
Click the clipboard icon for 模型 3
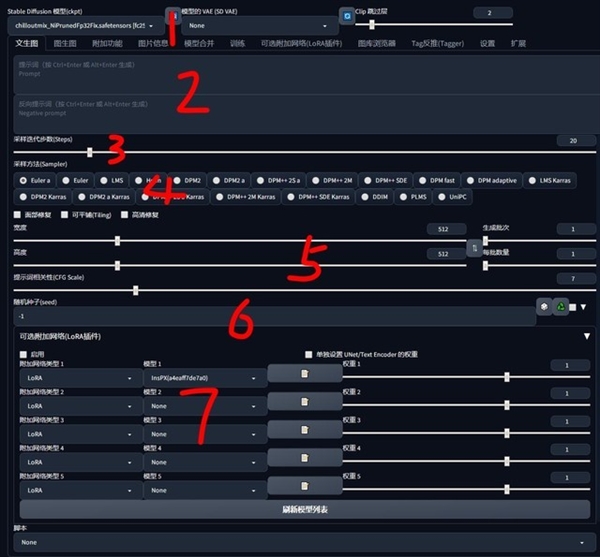coord(304,430)
